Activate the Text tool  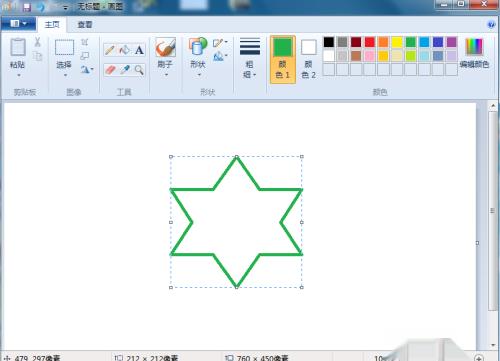pos(139,50)
